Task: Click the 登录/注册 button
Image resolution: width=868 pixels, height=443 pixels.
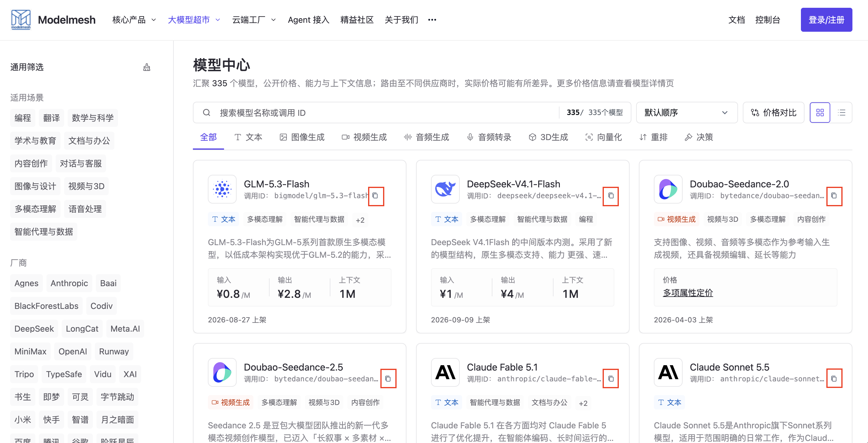Action: (826, 20)
